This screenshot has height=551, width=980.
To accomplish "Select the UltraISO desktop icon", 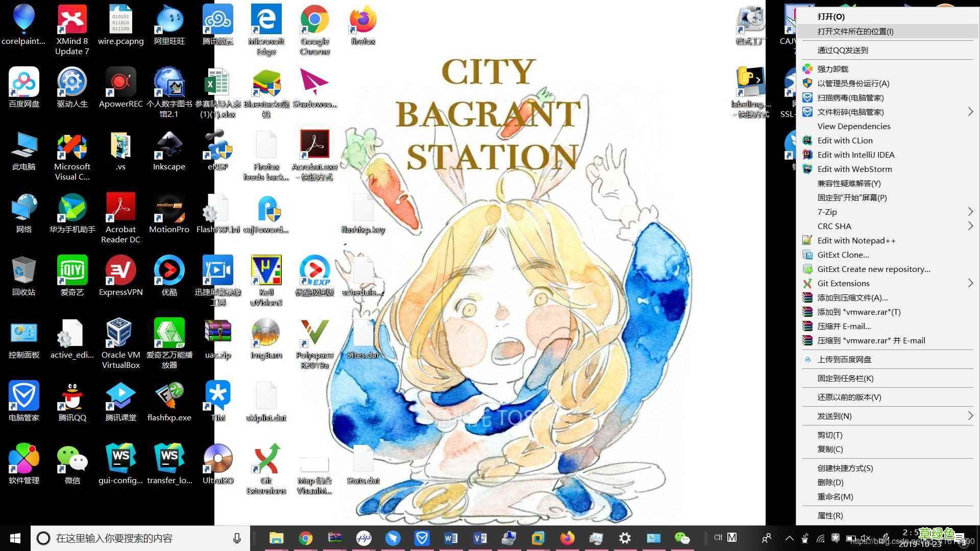I will (217, 464).
